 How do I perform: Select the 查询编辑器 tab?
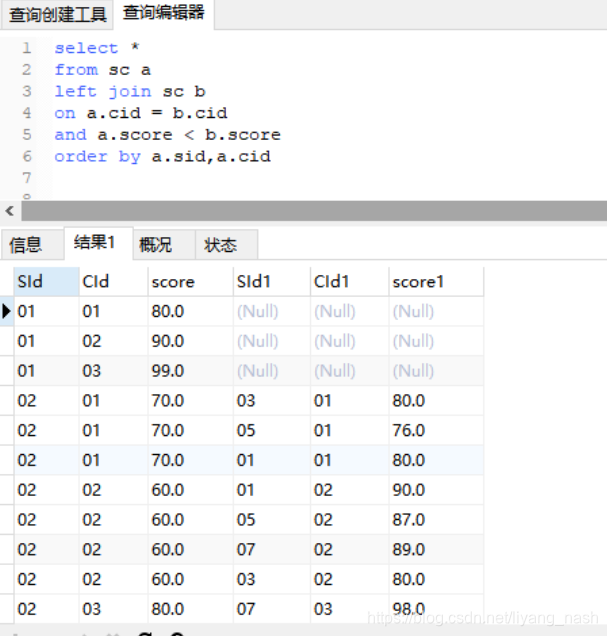pyautogui.click(x=163, y=13)
